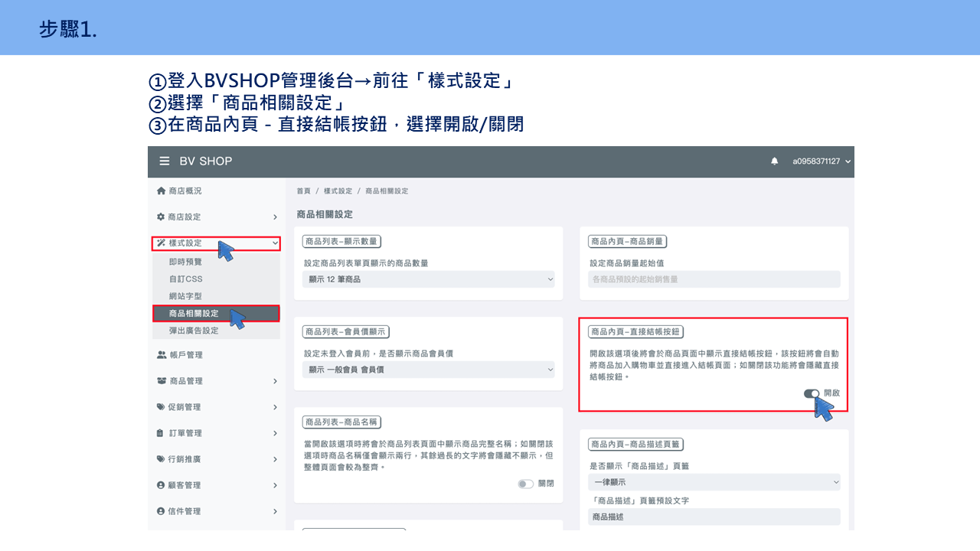Open 自訂CSS in the sidebar
980x551 pixels.
[185, 279]
